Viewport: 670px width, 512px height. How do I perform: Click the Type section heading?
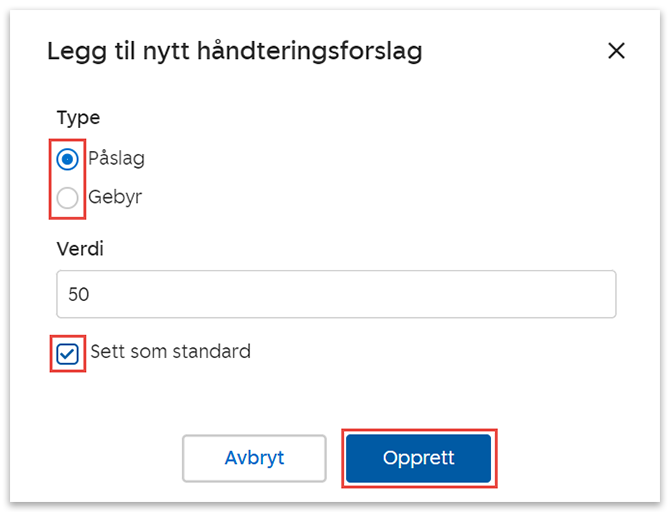[78, 118]
